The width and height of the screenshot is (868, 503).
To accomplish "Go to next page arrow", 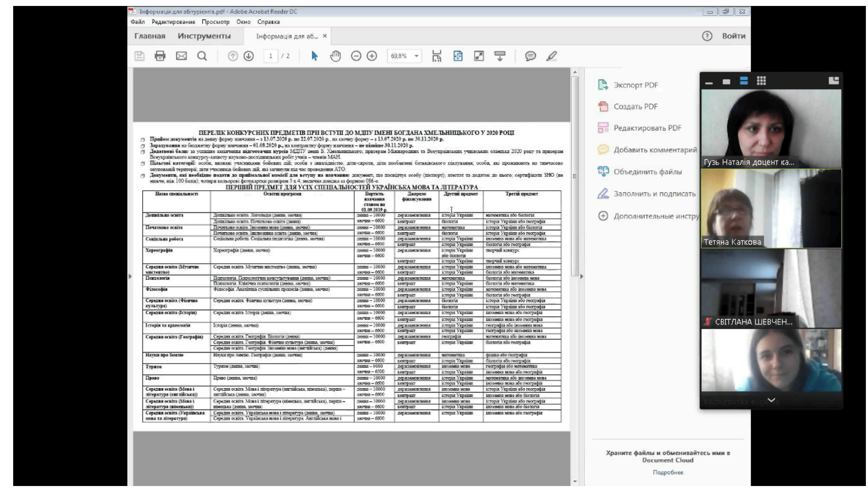I will 249,56.
